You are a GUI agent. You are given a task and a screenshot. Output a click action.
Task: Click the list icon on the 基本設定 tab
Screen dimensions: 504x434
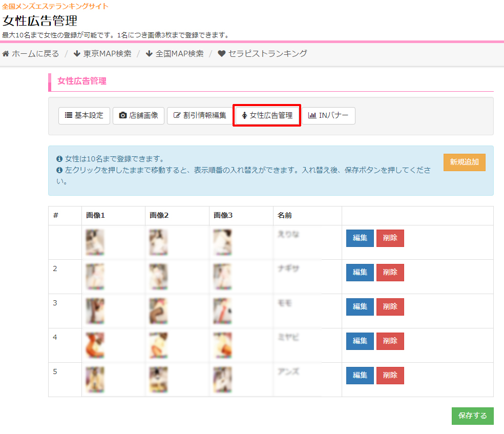point(69,115)
